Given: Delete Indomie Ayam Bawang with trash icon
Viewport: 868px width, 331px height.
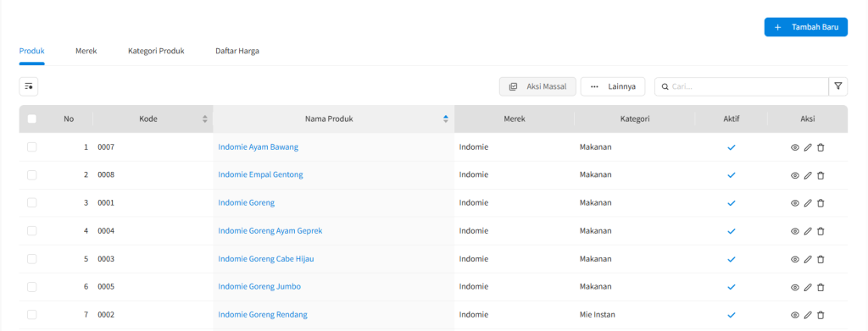Looking at the screenshot, I should (x=821, y=147).
